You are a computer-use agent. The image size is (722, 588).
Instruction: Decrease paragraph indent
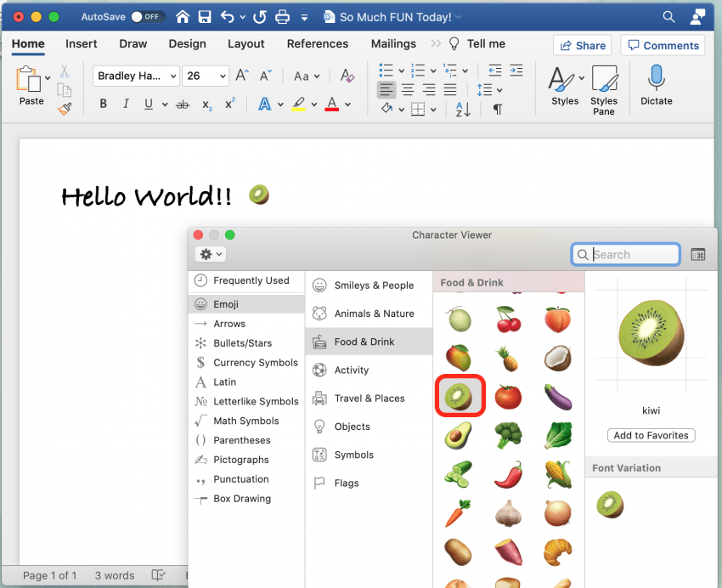495,71
